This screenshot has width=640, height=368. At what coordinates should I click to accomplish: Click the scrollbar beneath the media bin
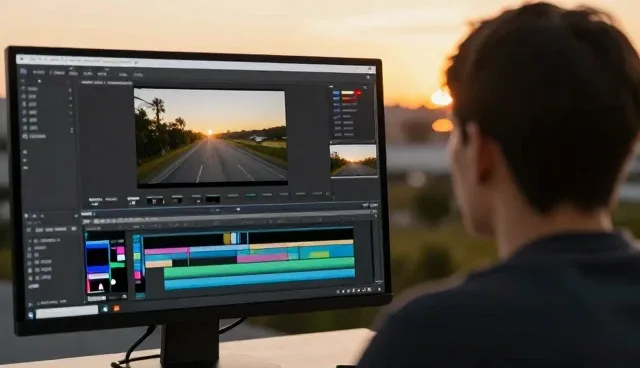point(97,298)
